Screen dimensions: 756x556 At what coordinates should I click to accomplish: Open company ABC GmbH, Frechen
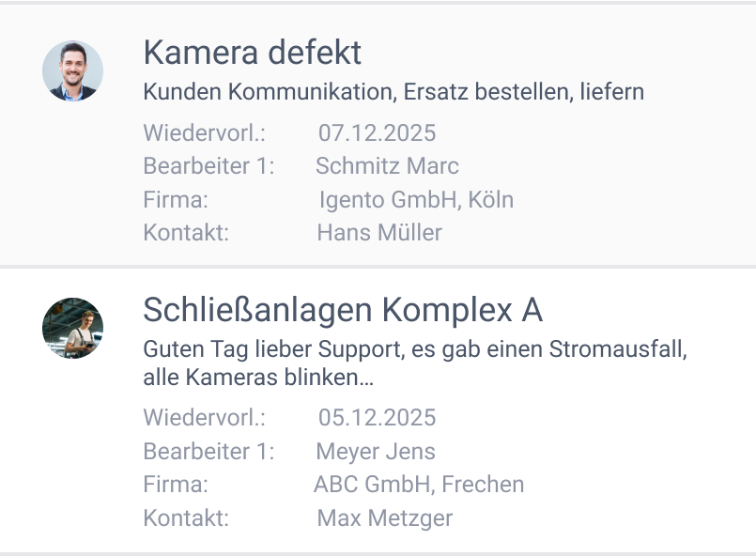pos(419,485)
